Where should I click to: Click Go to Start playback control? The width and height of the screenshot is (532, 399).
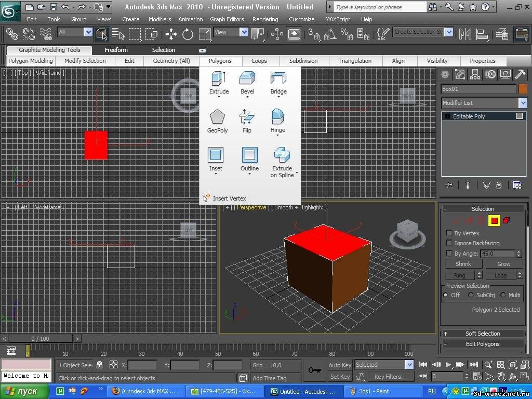click(x=423, y=364)
